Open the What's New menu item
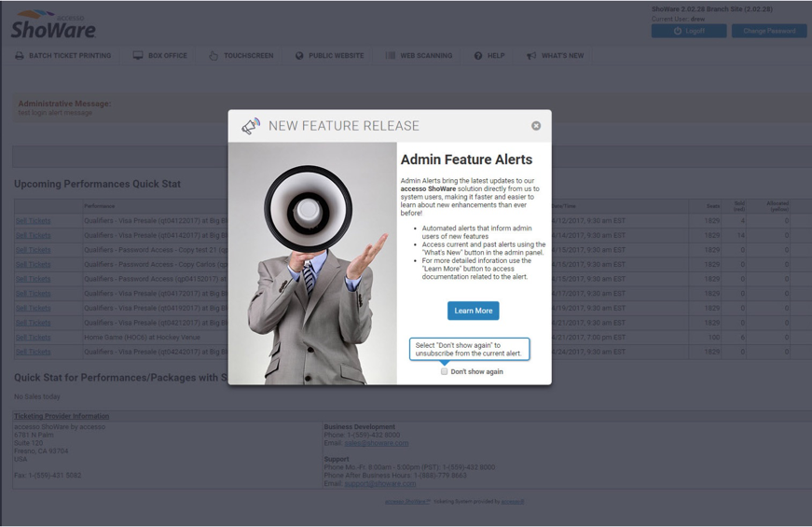The width and height of the screenshot is (812, 527). (562, 56)
